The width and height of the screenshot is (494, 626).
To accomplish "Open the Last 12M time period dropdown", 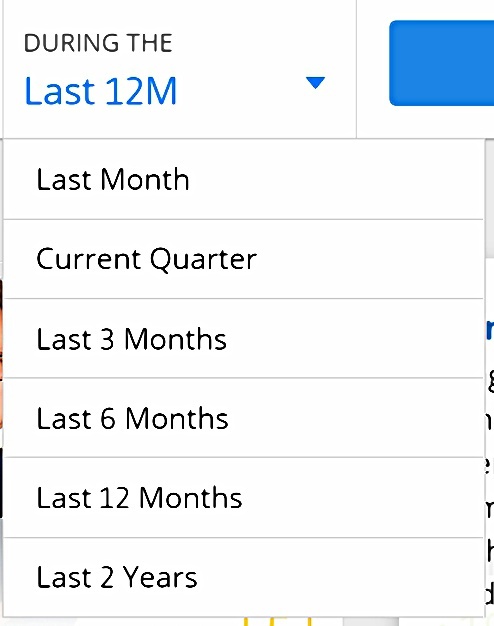I will (179, 69).
